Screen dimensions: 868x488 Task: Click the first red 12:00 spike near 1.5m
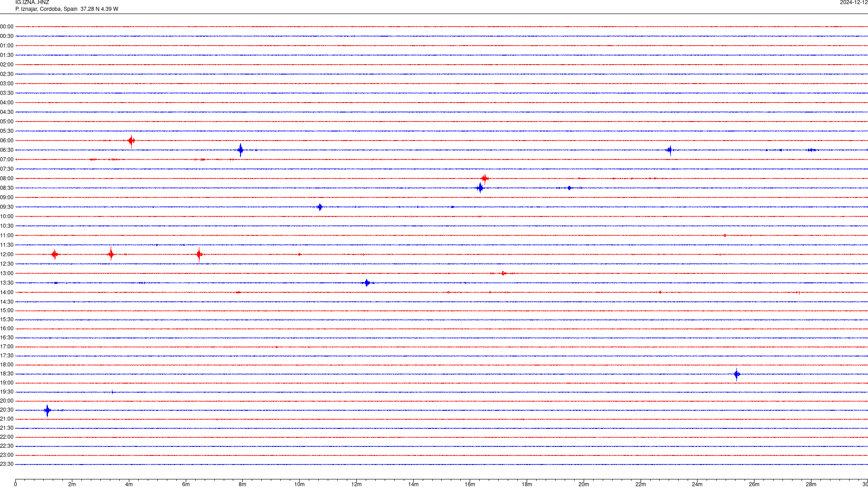(55, 254)
